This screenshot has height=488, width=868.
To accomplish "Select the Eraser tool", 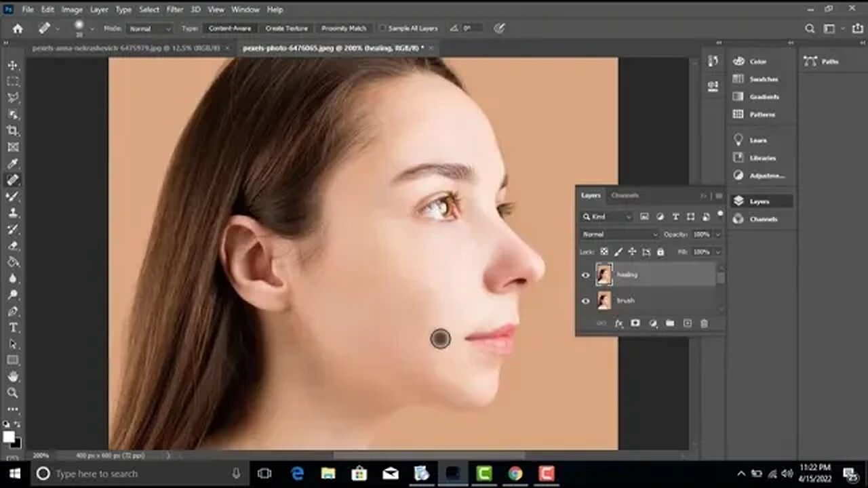I will (x=13, y=245).
